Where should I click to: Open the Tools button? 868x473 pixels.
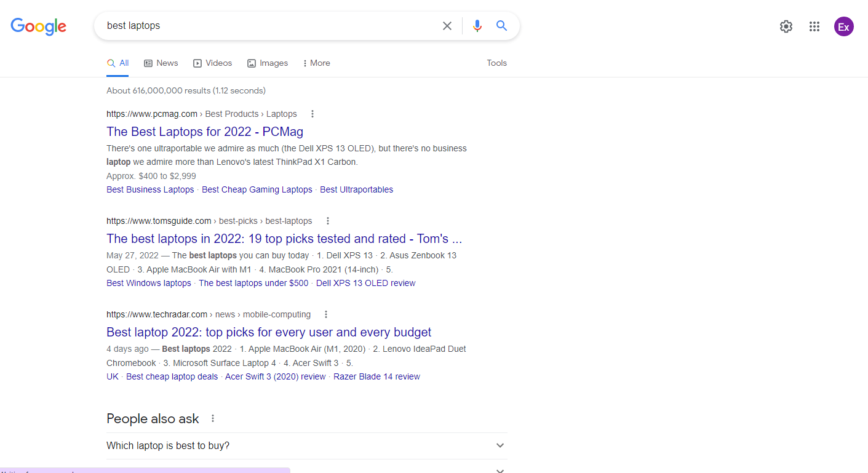pos(496,63)
